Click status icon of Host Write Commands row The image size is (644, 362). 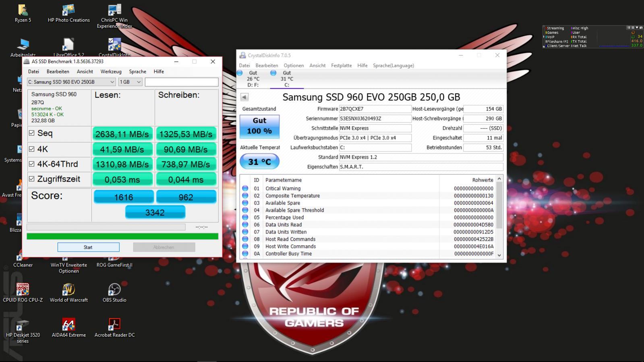tap(245, 246)
